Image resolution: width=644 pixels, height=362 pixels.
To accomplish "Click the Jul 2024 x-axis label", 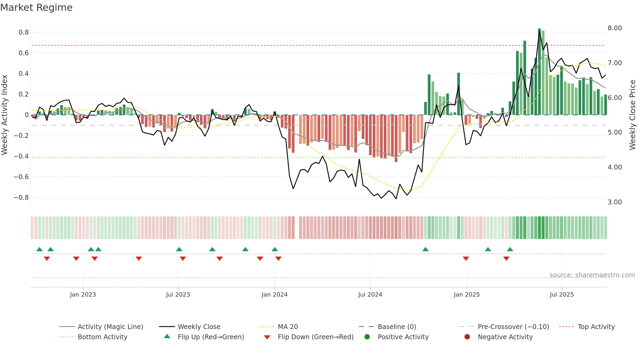I will coord(370,294).
